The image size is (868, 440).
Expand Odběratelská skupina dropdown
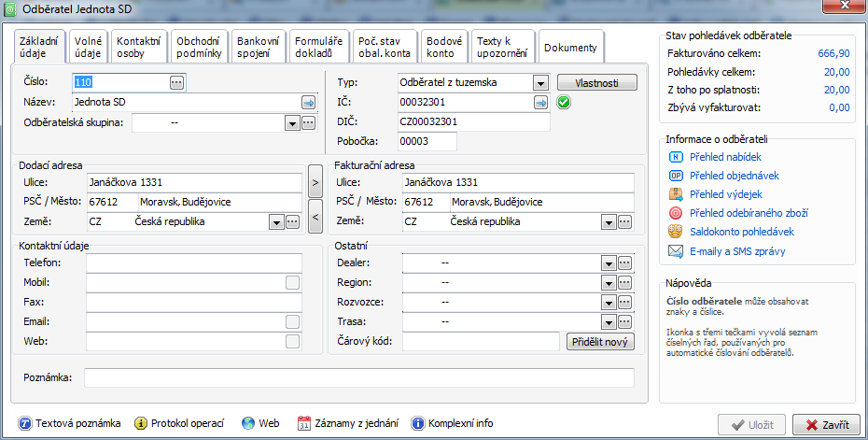(292, 123)
